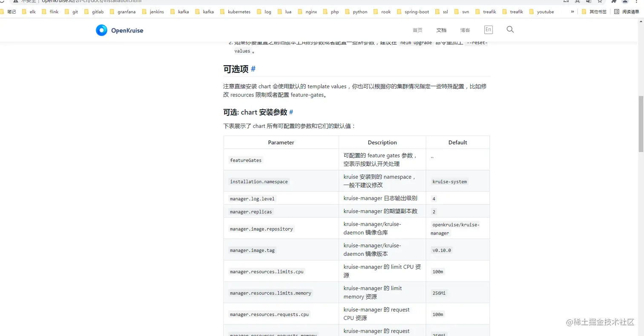Viewport: 644px width, 336px height.
Task: Click the OpenKruise title text link
Action: (127, 30)
